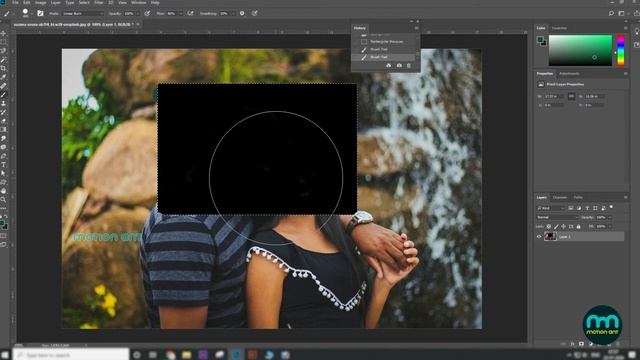Create new document from current history state
The image size is (640, 360).
pyautogui.click(x=389, y=65)
